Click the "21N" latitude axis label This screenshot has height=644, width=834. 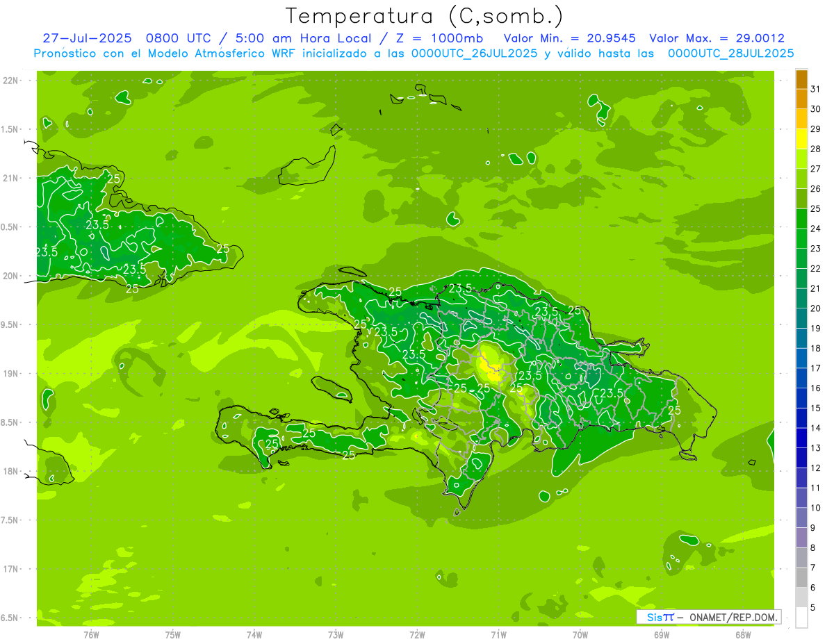point(11,178)
